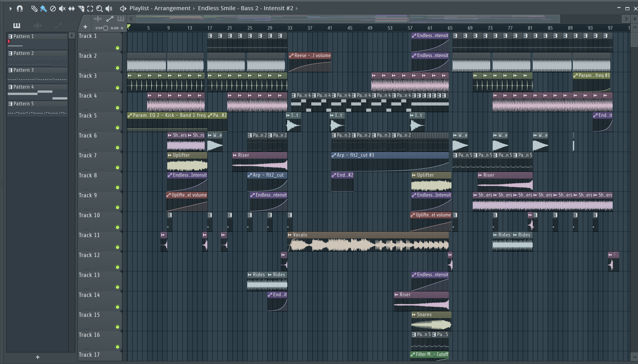Open the Playlist - Arrangement dropdown
This screenshot has height=364, width=638.
click(160, 8)
